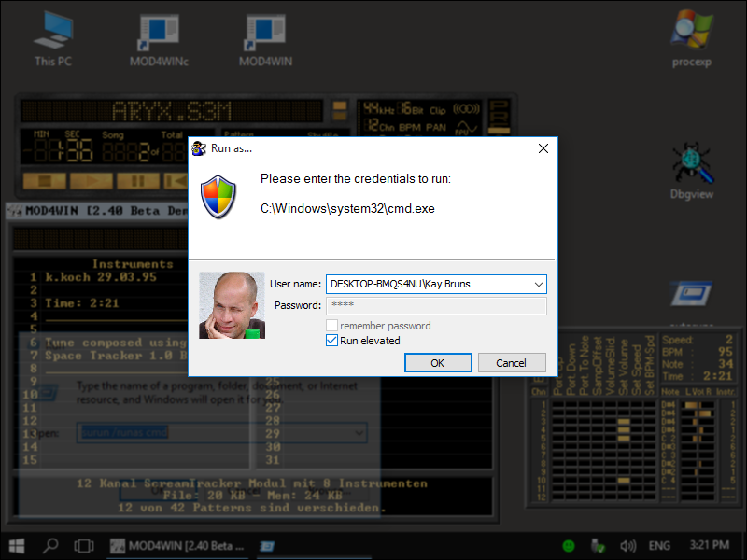Click the BPM indicator in MOD4WIN player
The width and height of the screenshot is (747, 560).
point(410,127)
